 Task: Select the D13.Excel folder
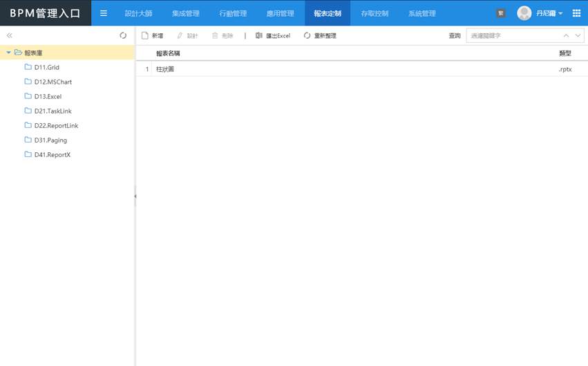(x=48, y=96)
